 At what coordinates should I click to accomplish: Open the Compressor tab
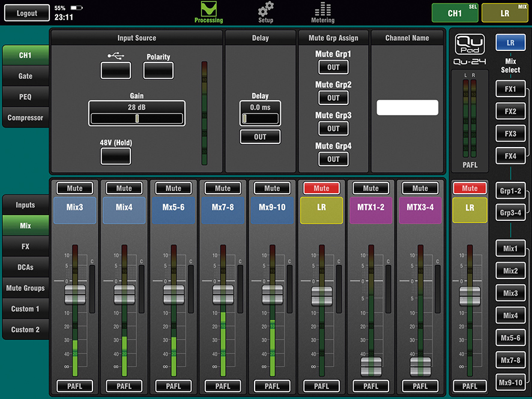pyautogui.click(x=25, y=118)
